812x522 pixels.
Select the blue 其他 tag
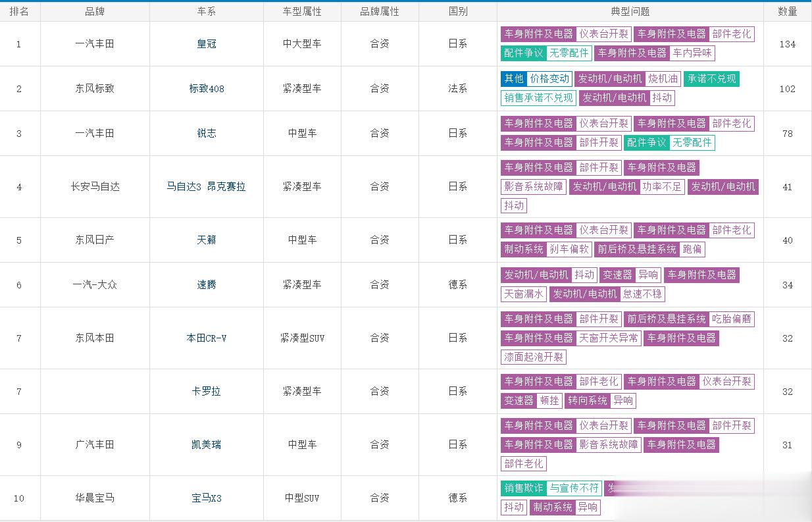[x=514, y=79]
